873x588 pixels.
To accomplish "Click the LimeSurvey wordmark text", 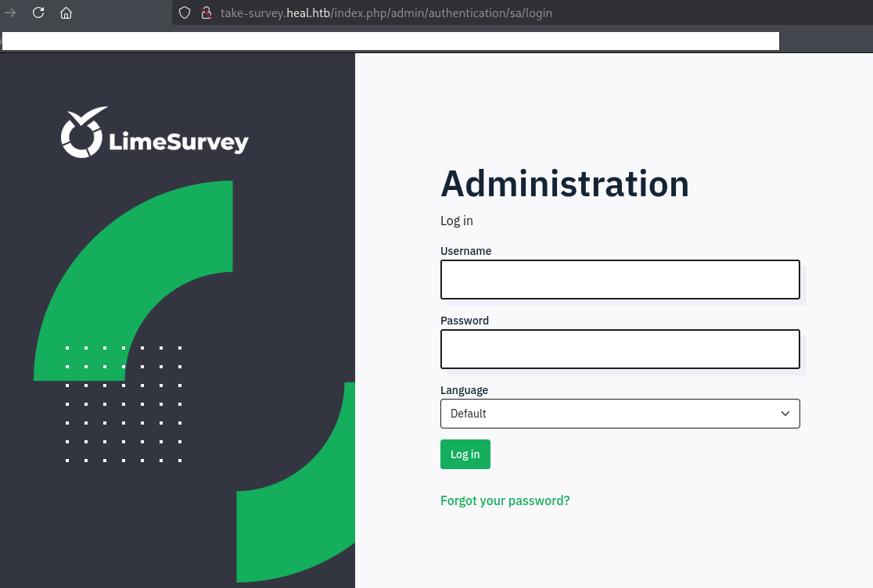I will click(179, 142).
